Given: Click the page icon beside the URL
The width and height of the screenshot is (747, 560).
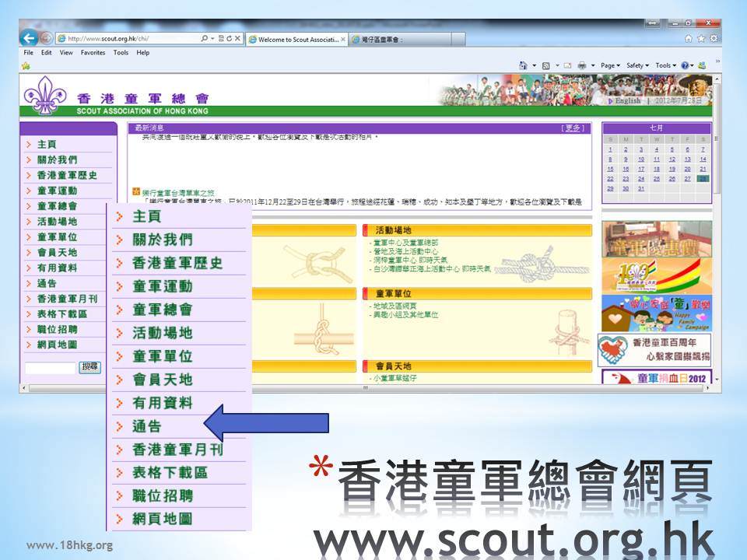Looking at the screenshot, I should tap(61, 39).
